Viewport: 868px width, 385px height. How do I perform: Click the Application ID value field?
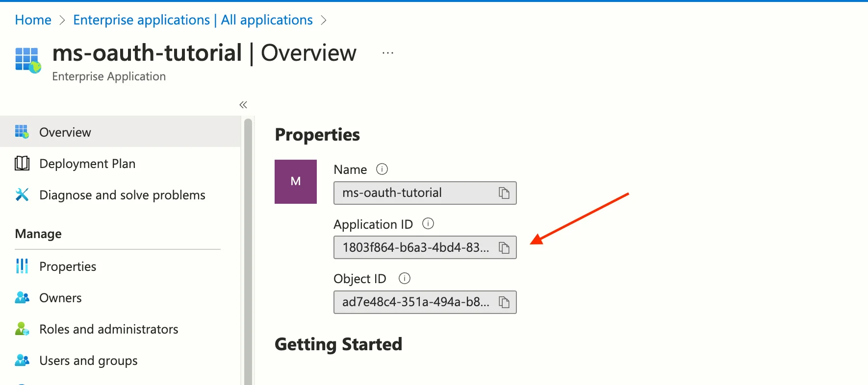(x=425, y=247)
